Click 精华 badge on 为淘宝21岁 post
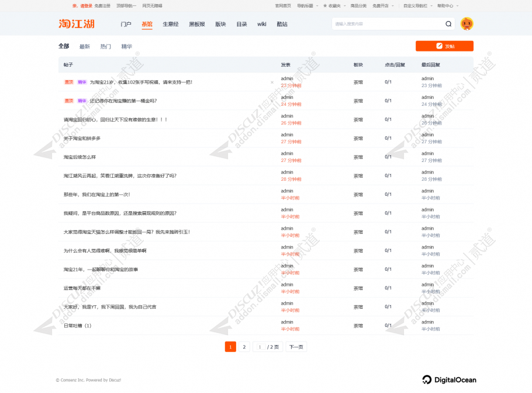 click(x=82, y=82)
